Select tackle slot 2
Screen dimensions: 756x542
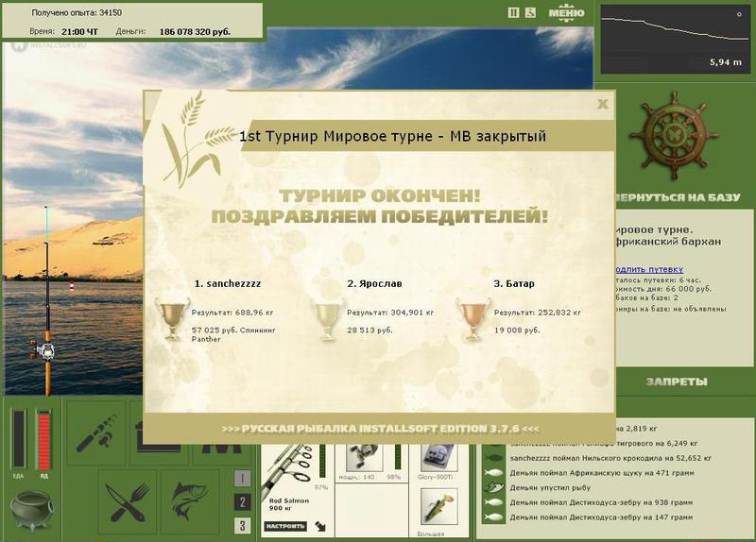243,502
